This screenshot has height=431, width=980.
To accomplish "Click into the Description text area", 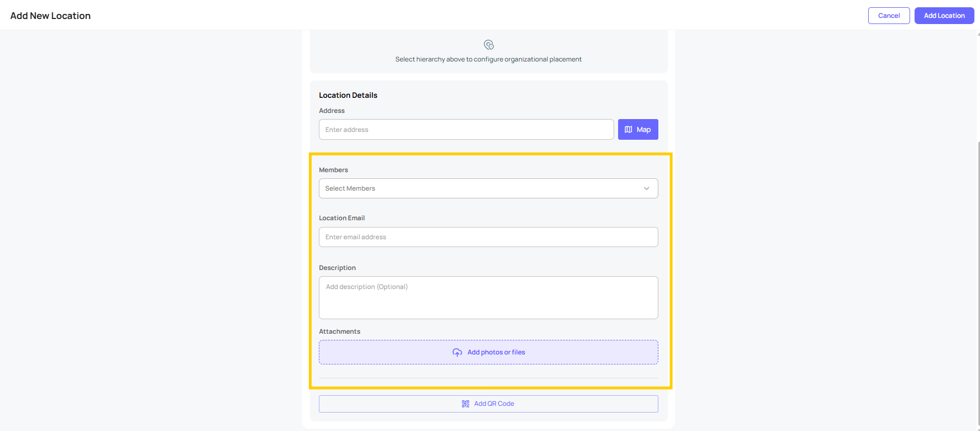I will pyautogui.click(x=488, y=297).
